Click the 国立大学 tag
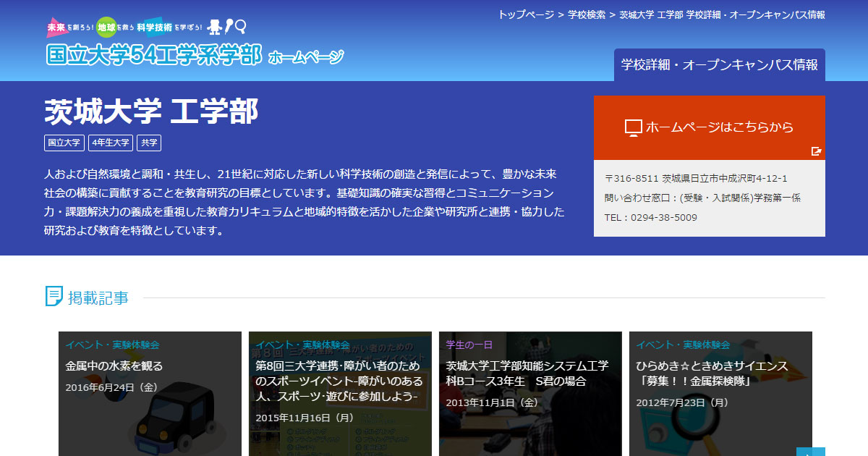This screenshot has width=868, height=456. 64,143
